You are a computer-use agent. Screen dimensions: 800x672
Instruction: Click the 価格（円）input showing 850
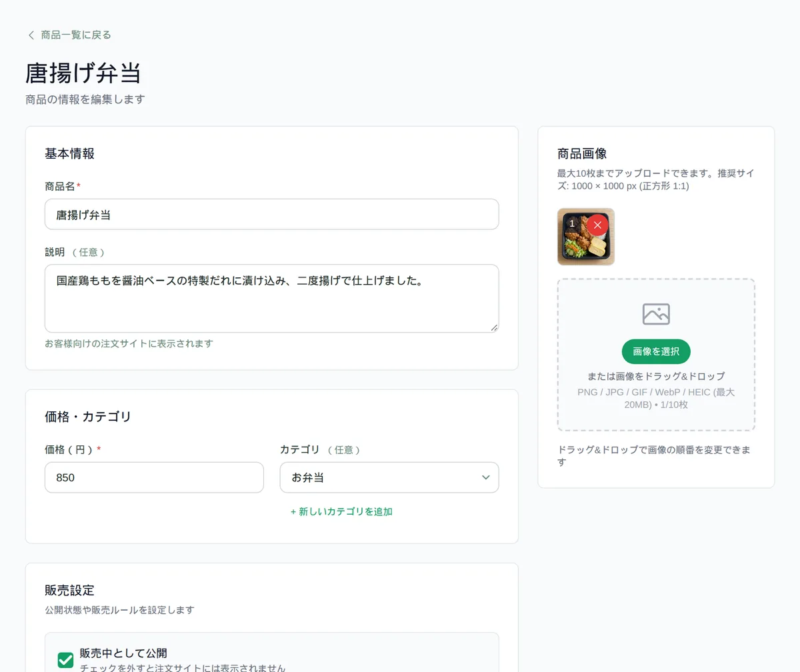pos(154,477)
